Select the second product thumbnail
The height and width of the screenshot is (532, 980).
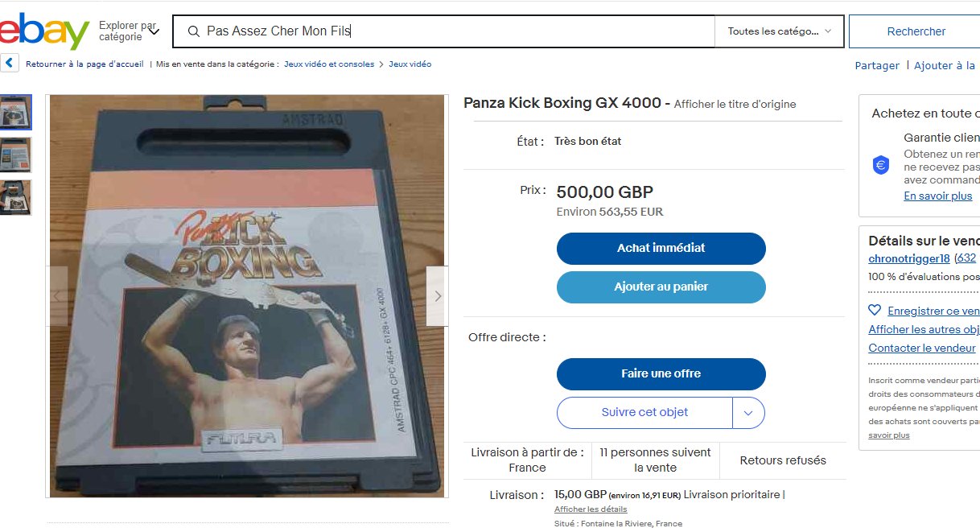16,155
